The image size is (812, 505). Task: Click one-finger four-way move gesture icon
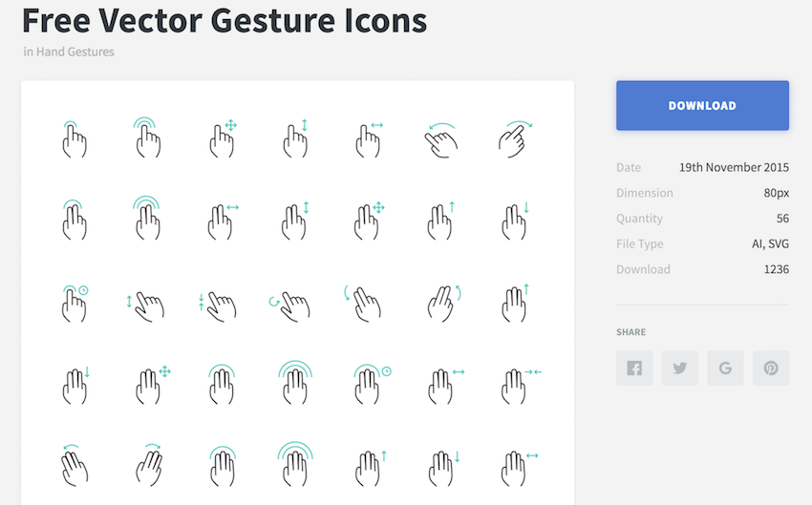point(222,139)
